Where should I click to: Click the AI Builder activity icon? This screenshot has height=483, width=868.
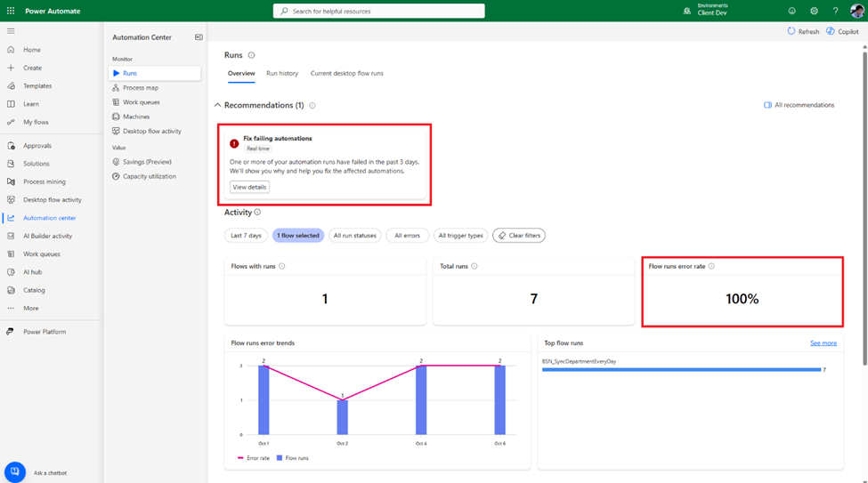[x=11, y=236]
